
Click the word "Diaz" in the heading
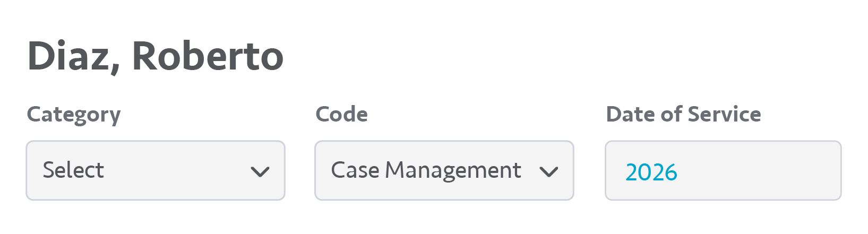point(69,56)
